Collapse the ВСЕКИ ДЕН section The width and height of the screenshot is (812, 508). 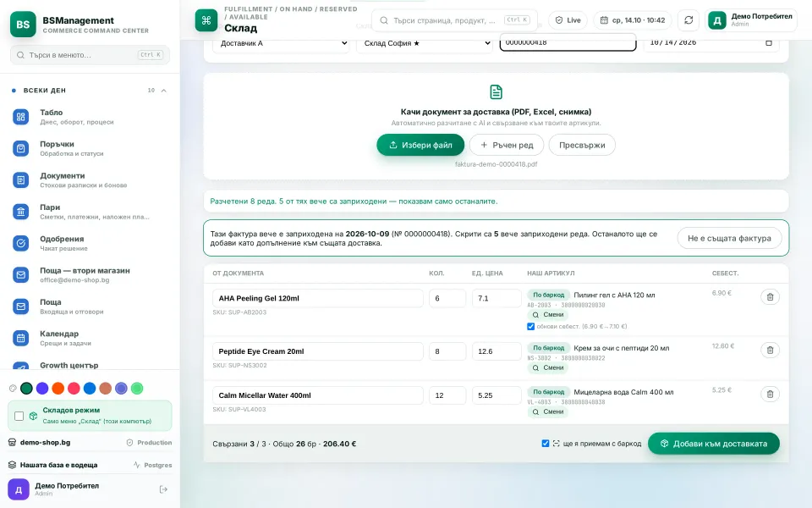click(163, 91)
